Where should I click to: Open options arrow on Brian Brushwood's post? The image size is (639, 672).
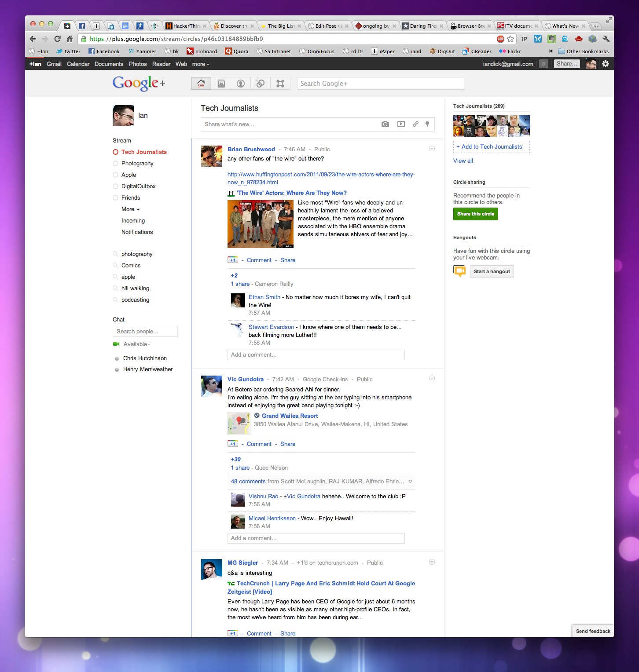(x=432, y=149)
